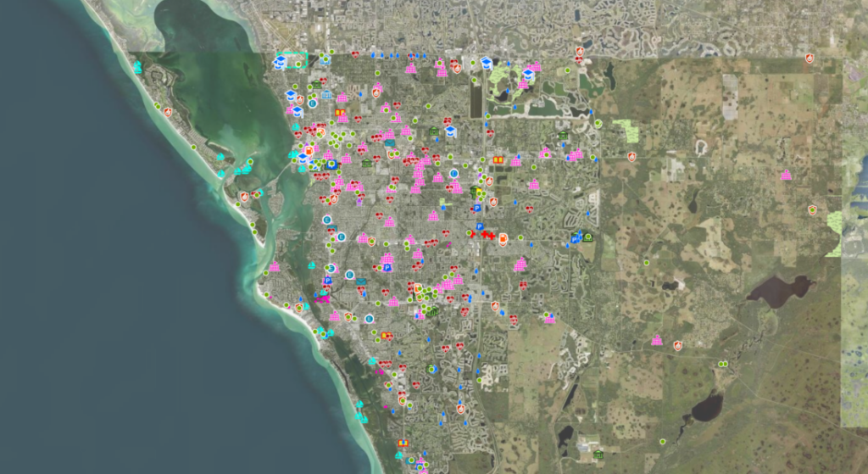868x474 pixels.
Task: Select the isolated pink building marker in far eastern farmland
Action: pos(786,175)
